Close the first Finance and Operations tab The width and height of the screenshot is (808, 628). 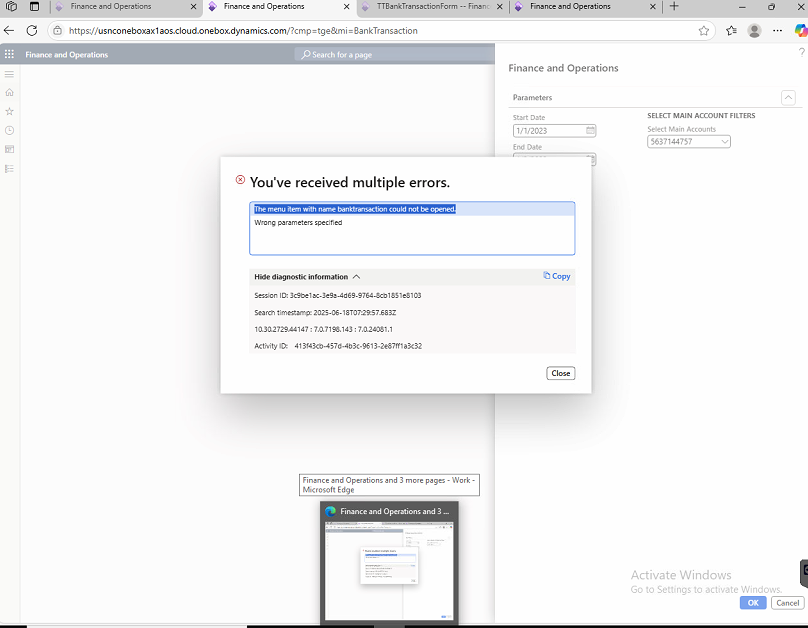193,7
